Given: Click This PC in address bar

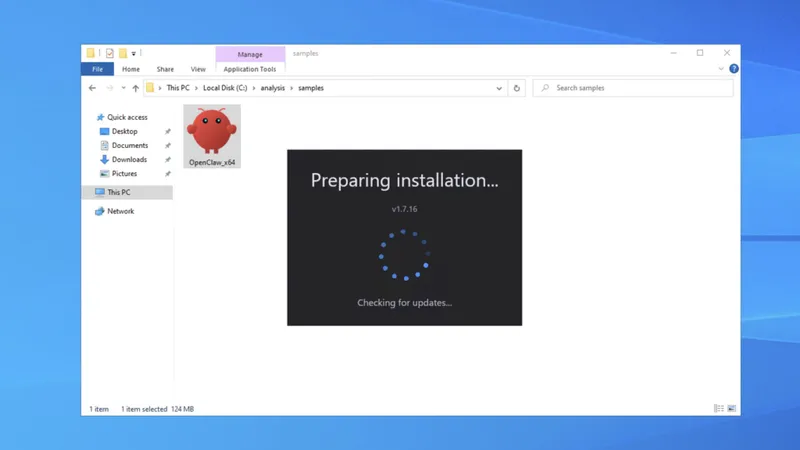Looking at the screenshot, I should click(x=178, y=88).
